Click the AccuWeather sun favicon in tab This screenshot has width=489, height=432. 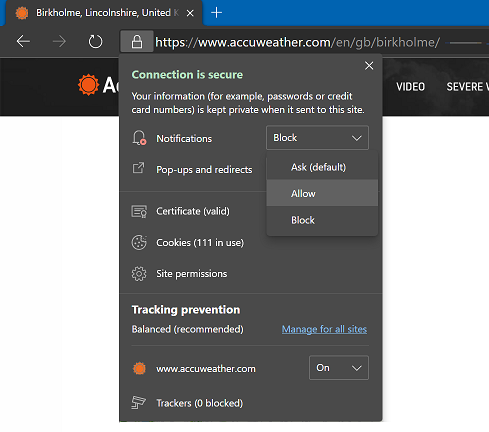pyautogui.click(x=22, y=13)
